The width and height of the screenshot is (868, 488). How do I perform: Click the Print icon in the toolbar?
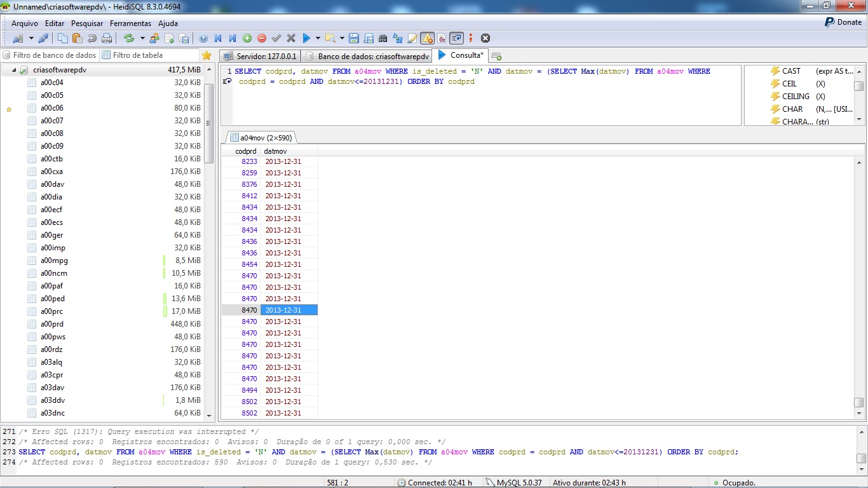point(107,38)
